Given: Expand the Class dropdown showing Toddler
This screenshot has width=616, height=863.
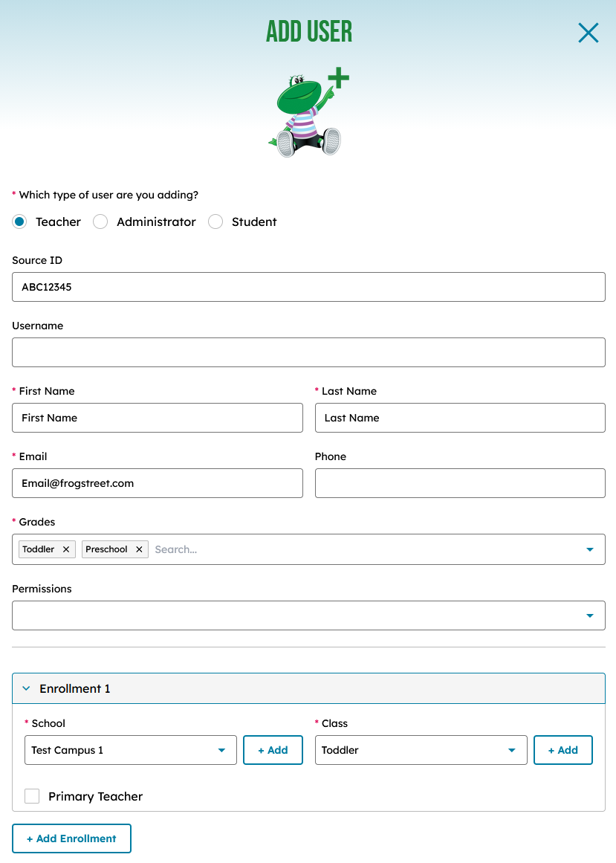Looking at the screenshot, I should point(421,750).
